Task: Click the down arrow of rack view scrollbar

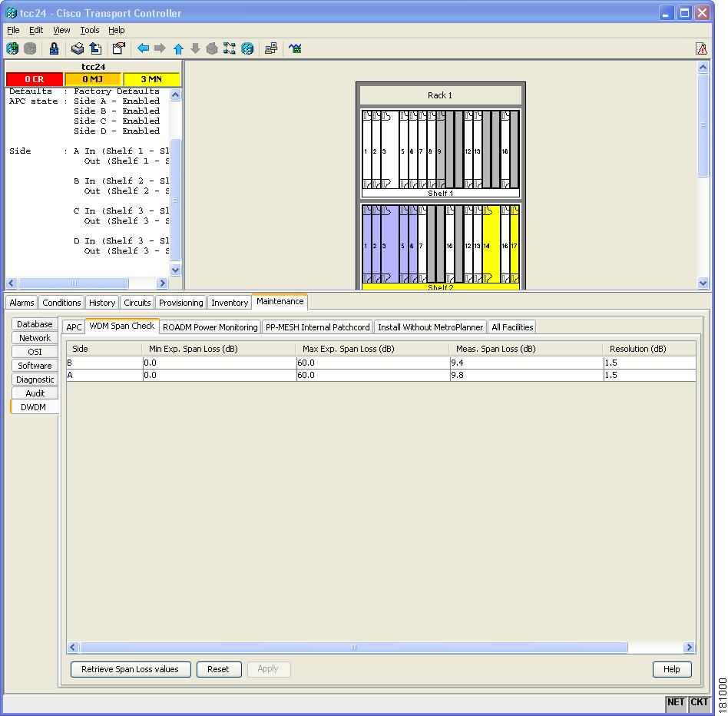Action: [x=703, y=282]
